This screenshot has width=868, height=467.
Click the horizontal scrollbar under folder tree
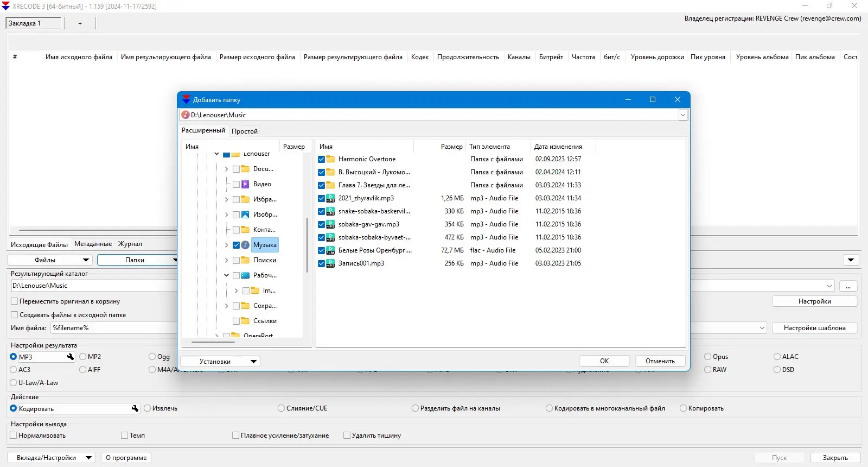(x=213, y=342)
